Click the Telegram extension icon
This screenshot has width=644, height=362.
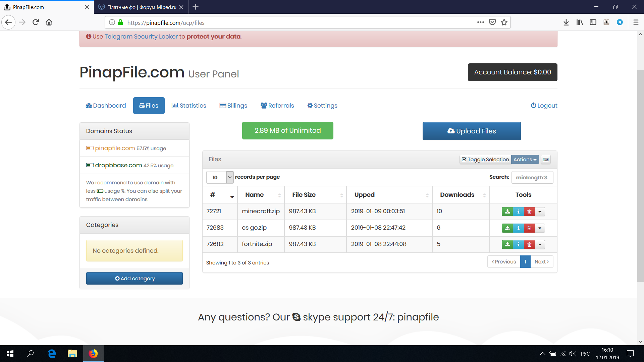click(620, 22)
